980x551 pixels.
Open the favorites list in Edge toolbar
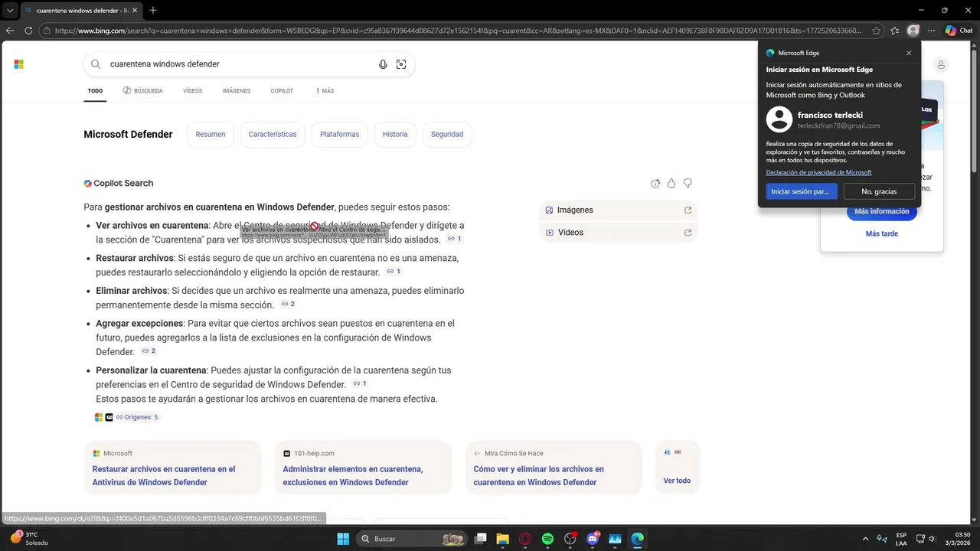[895, 31]
